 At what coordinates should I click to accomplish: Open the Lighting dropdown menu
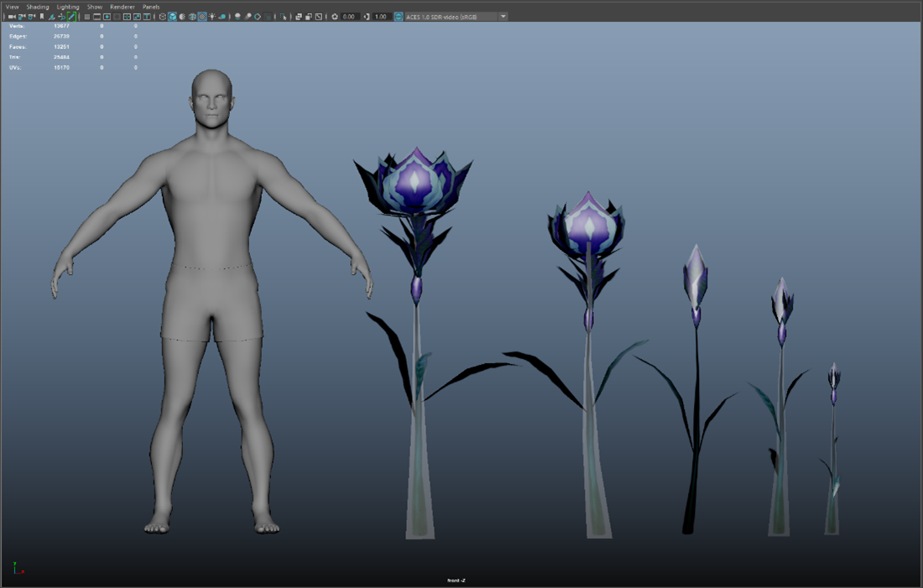[x=68, y=7]
